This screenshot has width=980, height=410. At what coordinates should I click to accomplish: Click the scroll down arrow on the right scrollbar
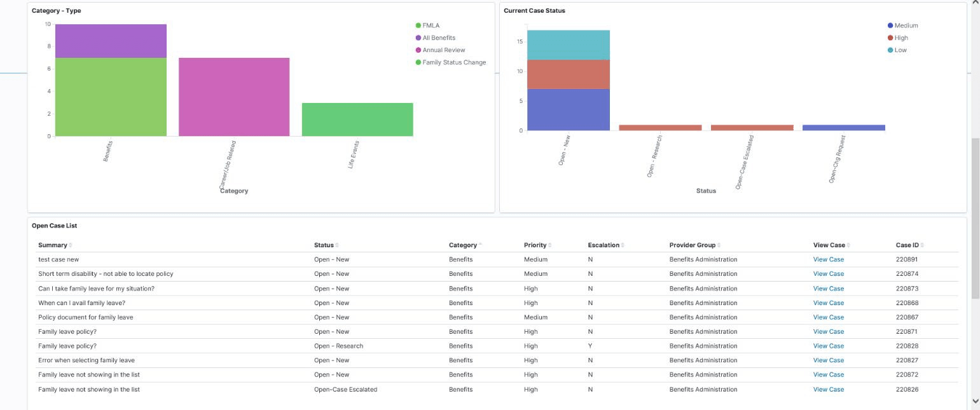[974, 402]
